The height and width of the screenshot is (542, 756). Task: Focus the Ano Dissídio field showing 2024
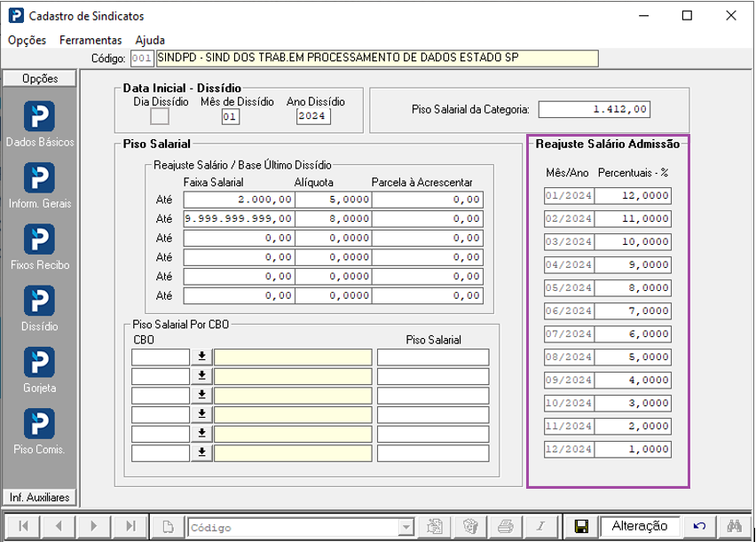coord(313,116)
